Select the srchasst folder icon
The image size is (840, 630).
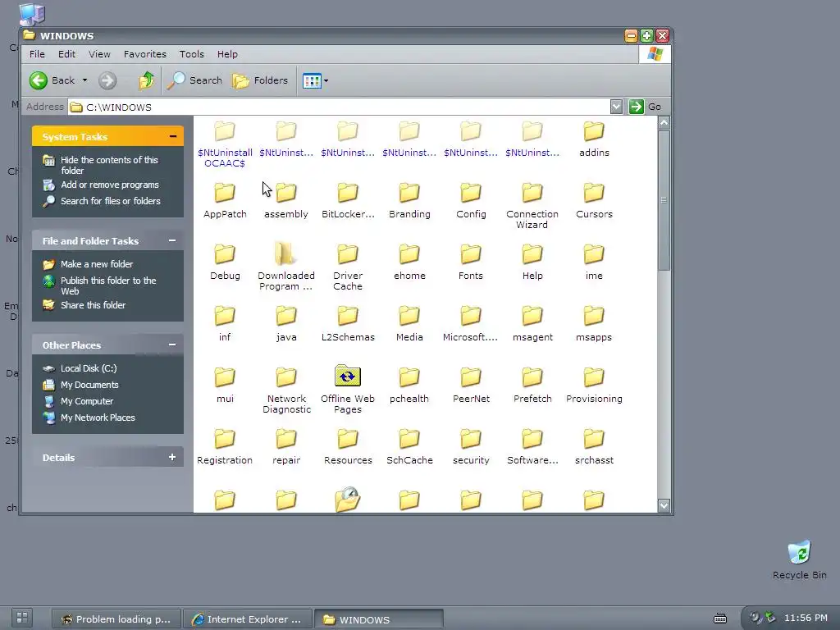(x=594, y=440)
